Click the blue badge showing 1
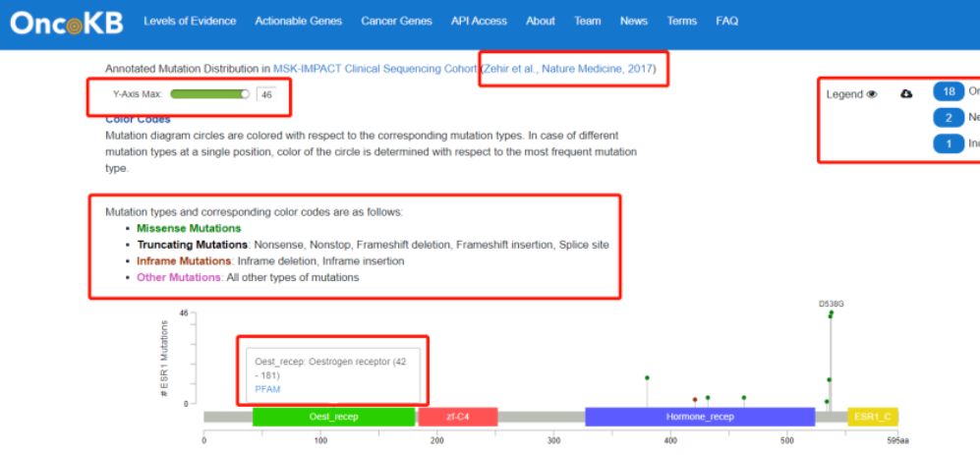 pyautogui.click(x=949, y=143)
